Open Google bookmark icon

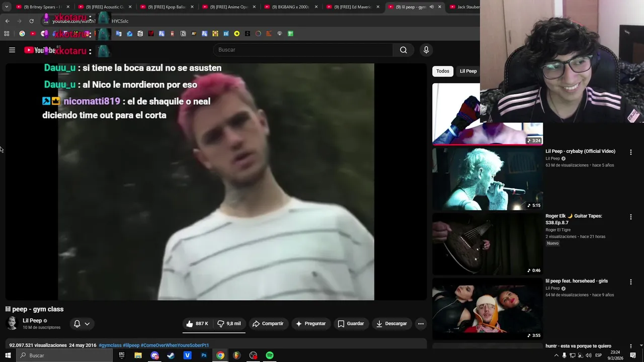click(x=22, y=34)
